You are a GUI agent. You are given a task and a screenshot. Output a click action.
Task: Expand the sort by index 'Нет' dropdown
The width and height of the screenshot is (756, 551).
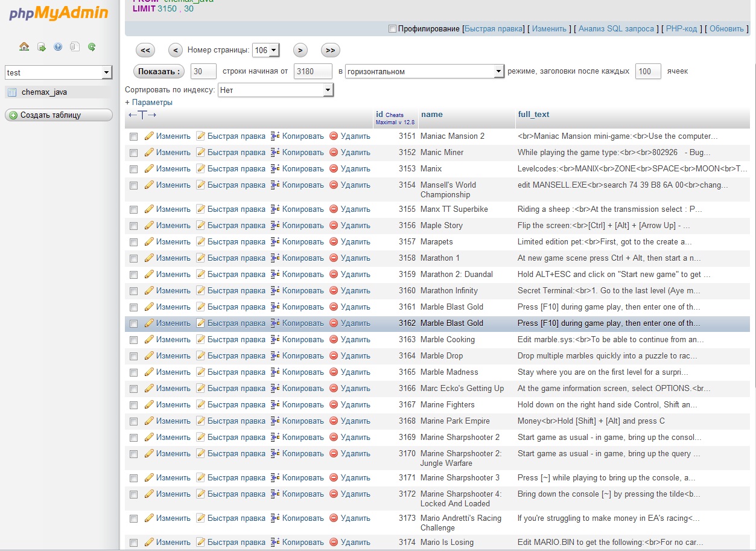(x=275, y=91)
